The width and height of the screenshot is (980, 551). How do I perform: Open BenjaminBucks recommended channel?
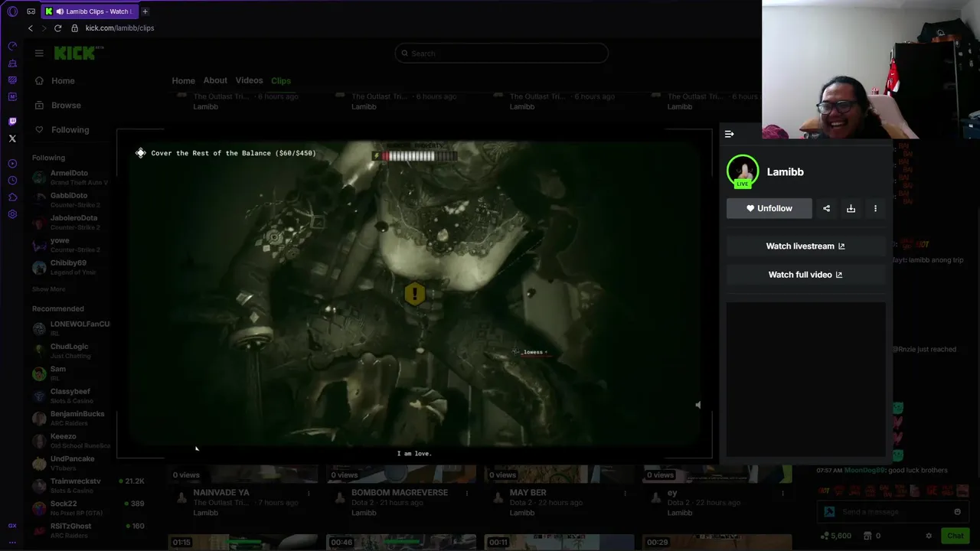70,419
